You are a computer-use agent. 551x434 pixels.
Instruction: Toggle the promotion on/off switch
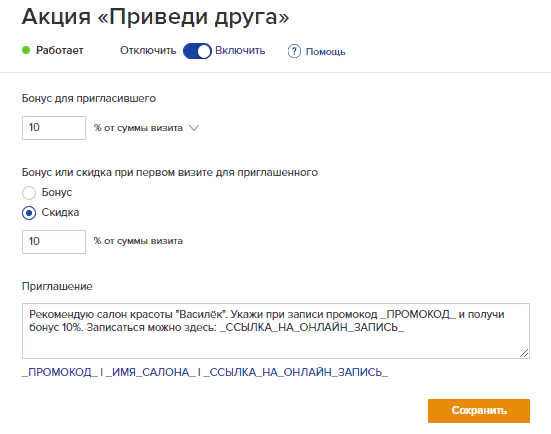[x=197, y=51]
